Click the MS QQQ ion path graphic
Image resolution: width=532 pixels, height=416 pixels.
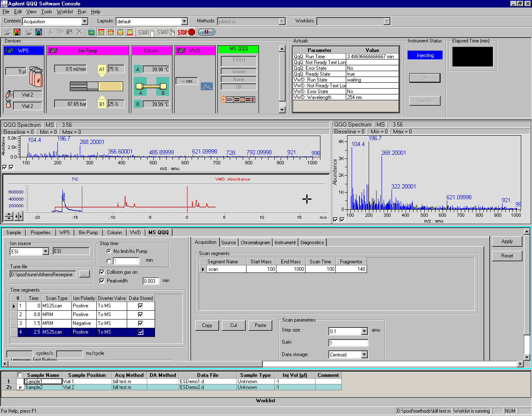238,99
